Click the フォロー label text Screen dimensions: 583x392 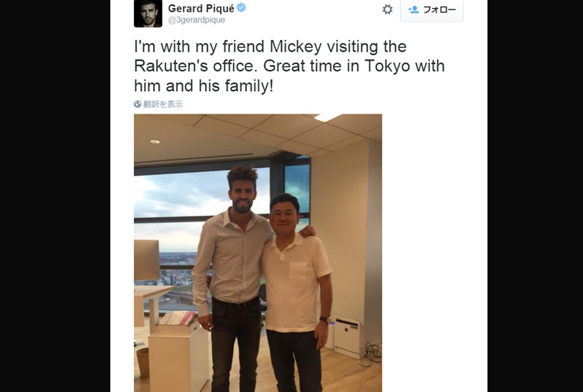439,9
